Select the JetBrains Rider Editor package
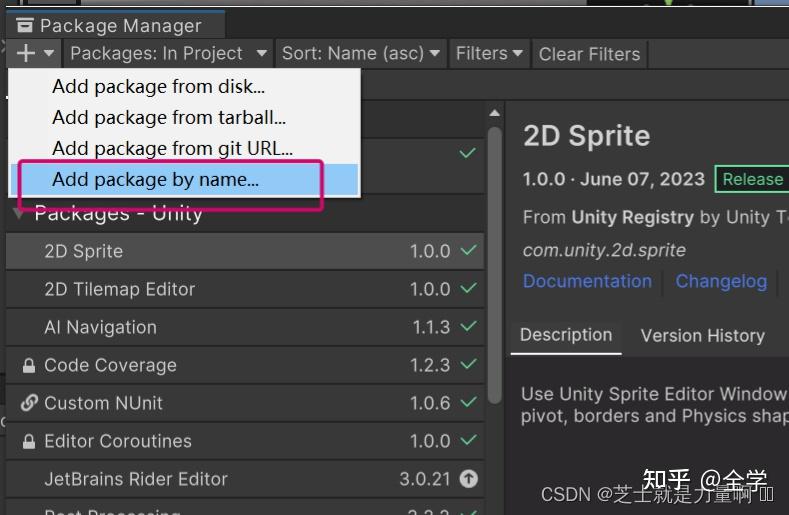This screenshot has width=789, height=515. pyautogui.click(x=245, y=479)
